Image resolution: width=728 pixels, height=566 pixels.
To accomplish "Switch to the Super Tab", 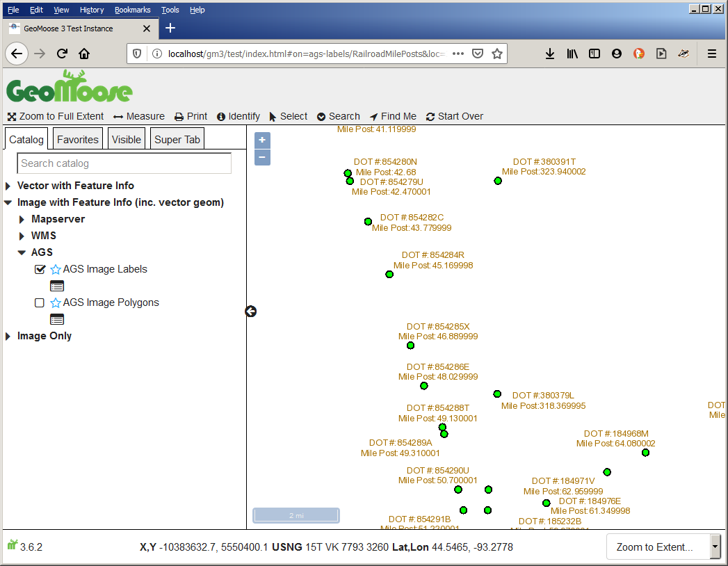I will point(177,139).
